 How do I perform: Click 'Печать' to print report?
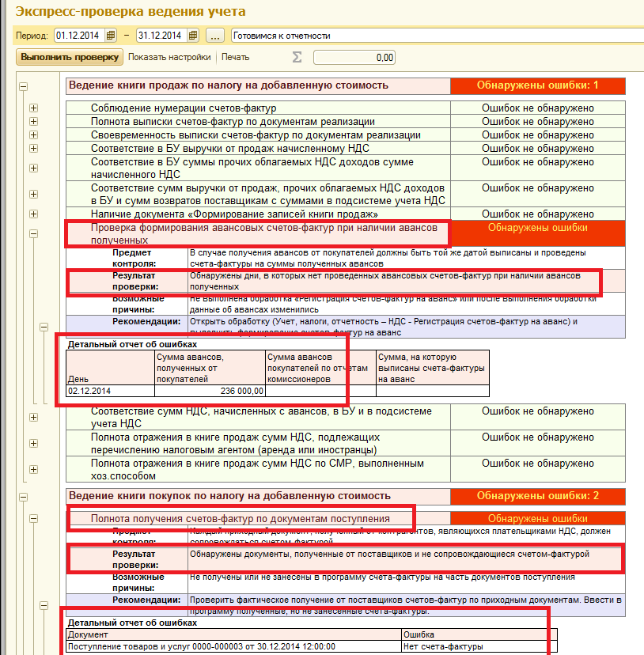click(x=235, y=57)
